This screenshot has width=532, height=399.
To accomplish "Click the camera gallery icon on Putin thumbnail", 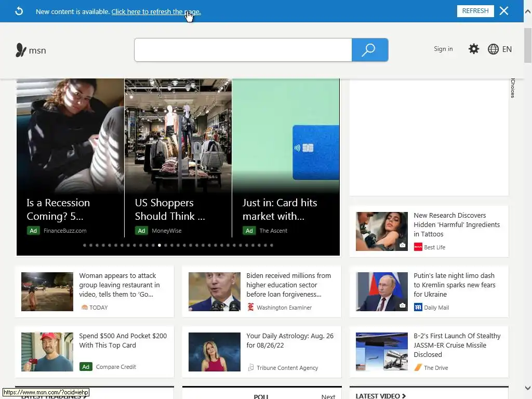I will tap(402, 305).
